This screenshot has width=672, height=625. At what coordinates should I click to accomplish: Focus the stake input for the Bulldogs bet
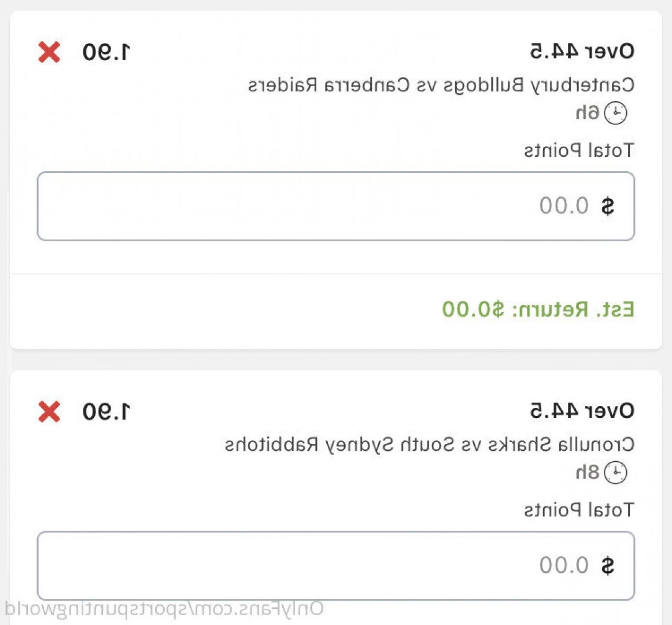336,207
